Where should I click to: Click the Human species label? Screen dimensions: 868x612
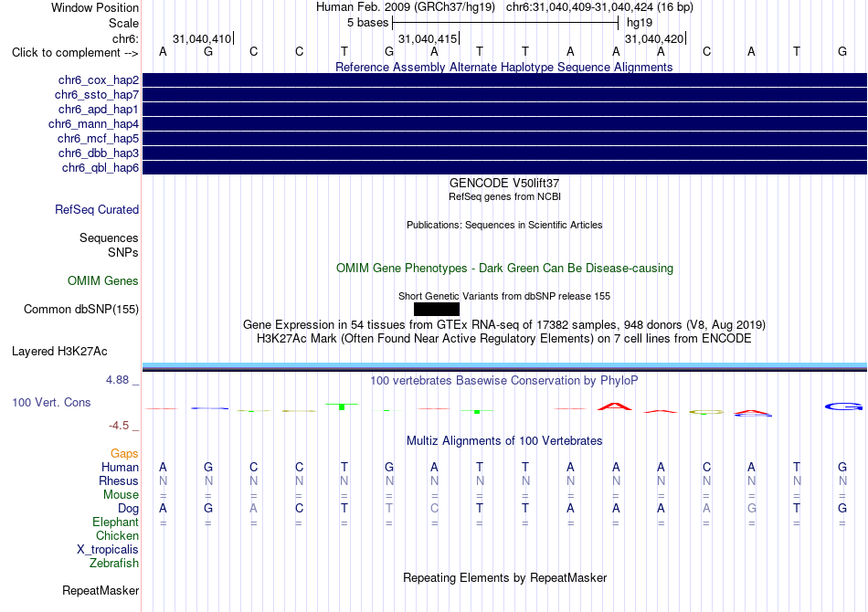coord(120,468)
